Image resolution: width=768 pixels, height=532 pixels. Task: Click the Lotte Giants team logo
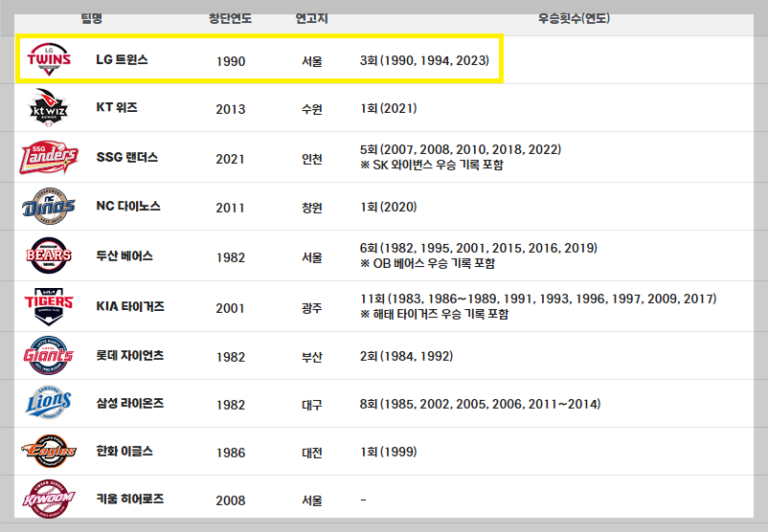(x=49, y=355)
